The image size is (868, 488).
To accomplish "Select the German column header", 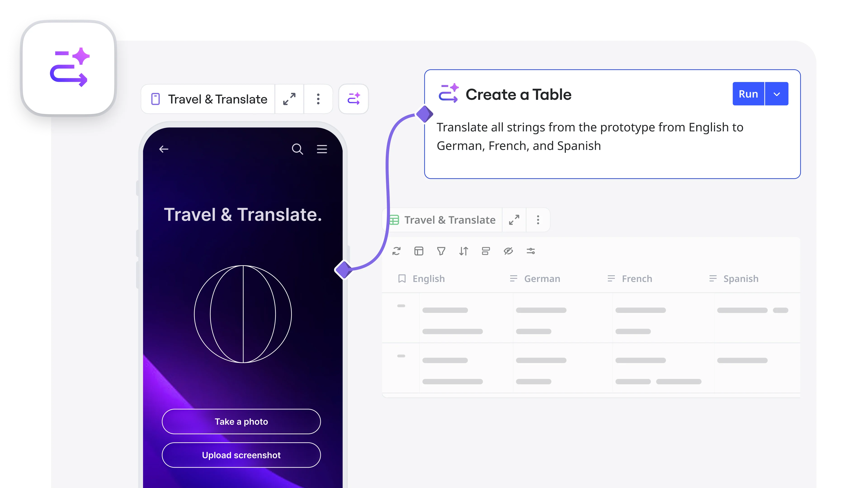I will 542,279.
